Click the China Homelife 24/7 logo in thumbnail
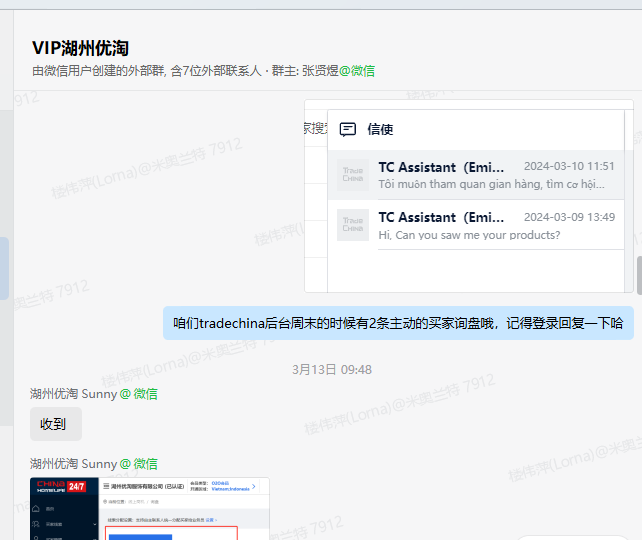Screen dimensions: 642x540 [61, 486]
